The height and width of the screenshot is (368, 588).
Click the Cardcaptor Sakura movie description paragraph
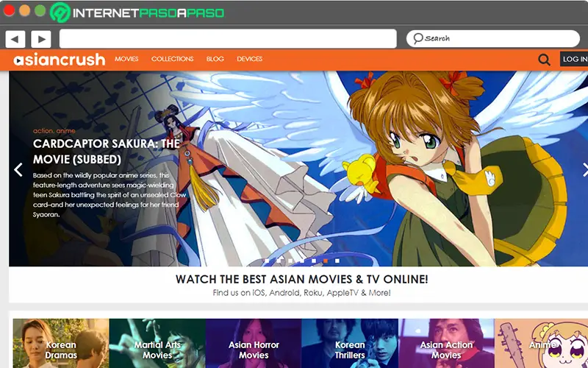click(110, 195)
